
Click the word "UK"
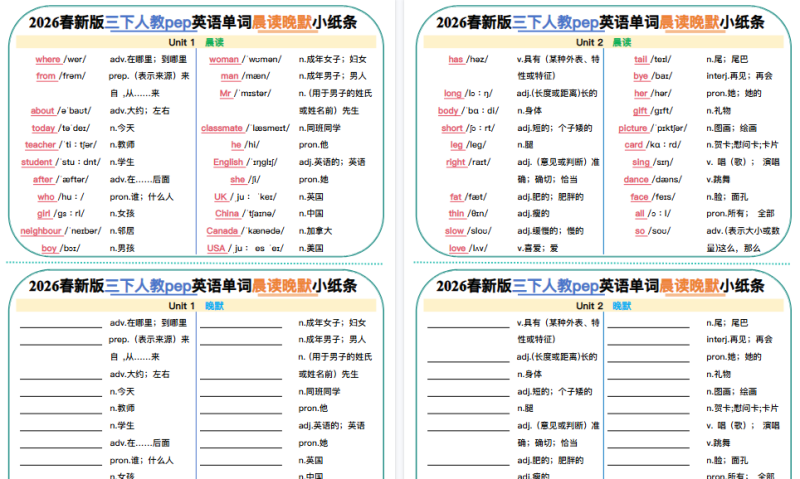(220, 197)
